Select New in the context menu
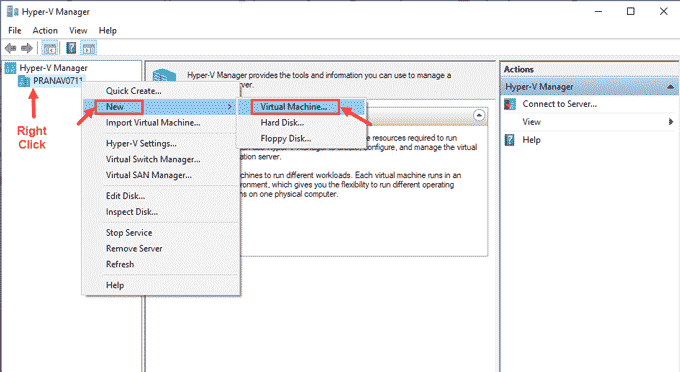680x372 pixels. point(160,107)
